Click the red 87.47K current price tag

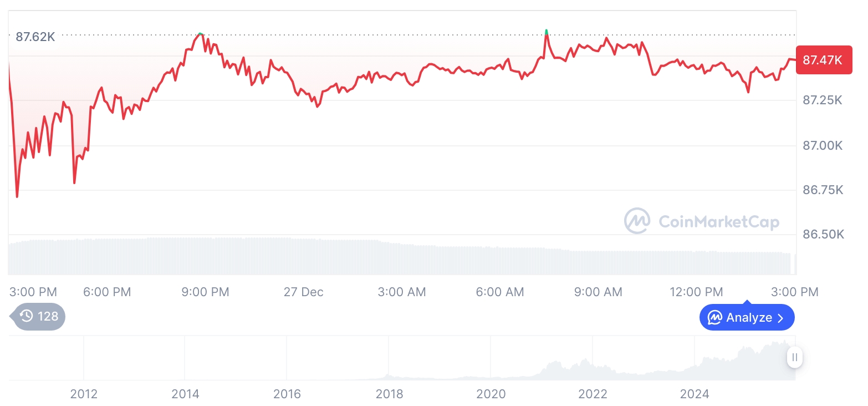[823, 60]
